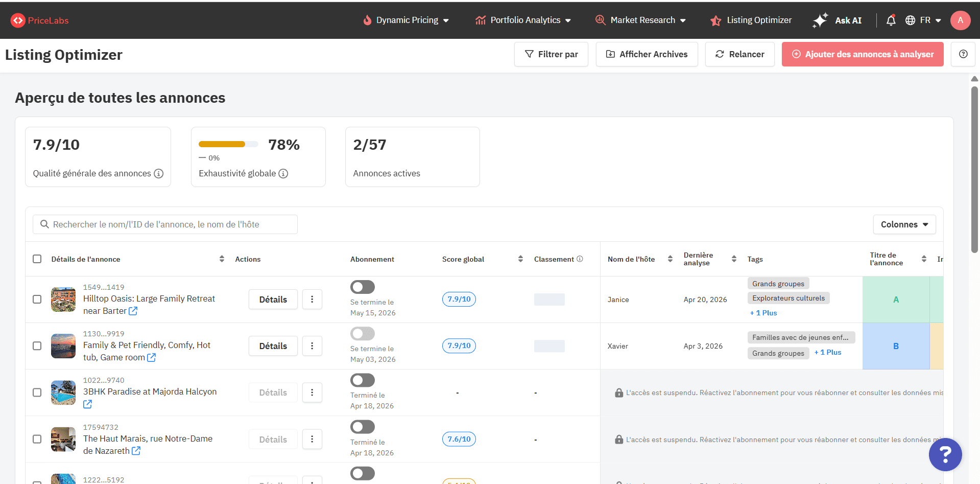
Task: Click the PriceLabs logo
Action: (39, 20)
